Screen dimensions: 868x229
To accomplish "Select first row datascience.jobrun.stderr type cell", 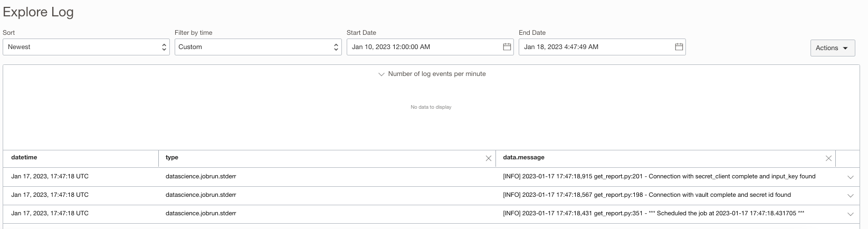I will [201, 176].
